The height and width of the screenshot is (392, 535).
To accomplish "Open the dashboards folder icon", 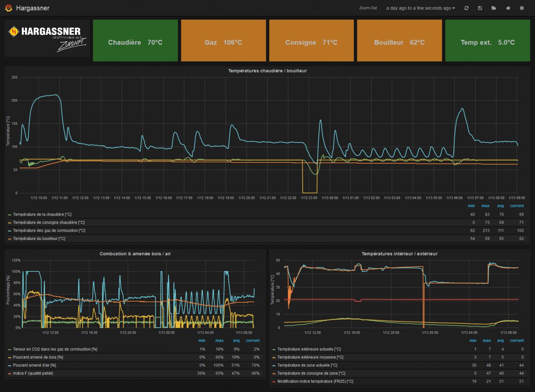I will [x=494, y=8].
